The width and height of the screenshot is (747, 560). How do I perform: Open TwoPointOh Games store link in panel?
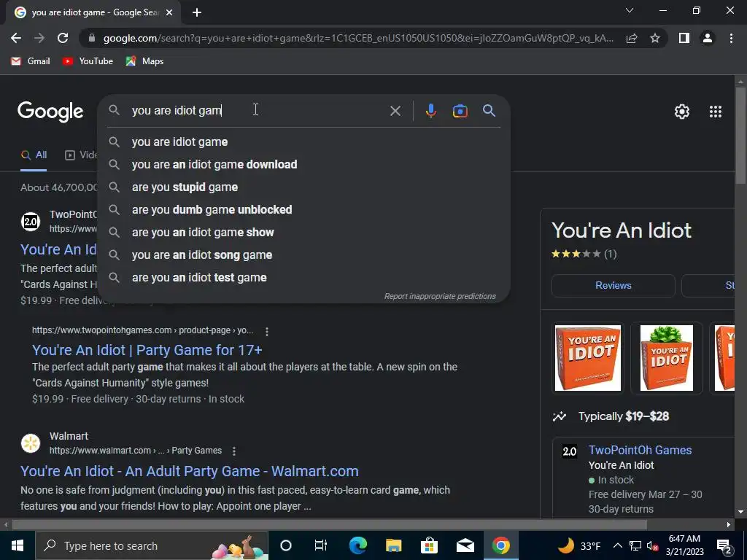640,450
